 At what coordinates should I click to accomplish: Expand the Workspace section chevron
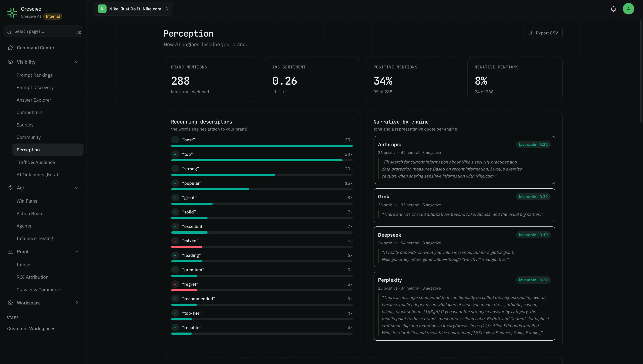(x=77, y=303)
